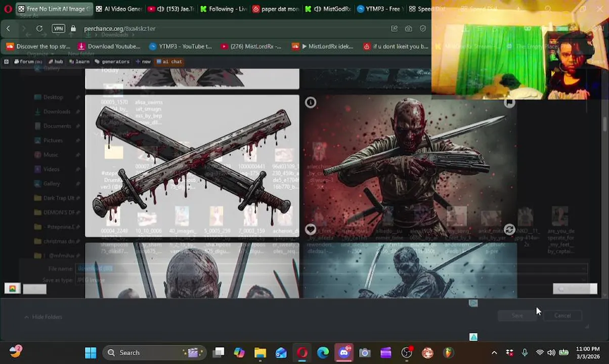Click the taskbar Search box

(155, 352)
